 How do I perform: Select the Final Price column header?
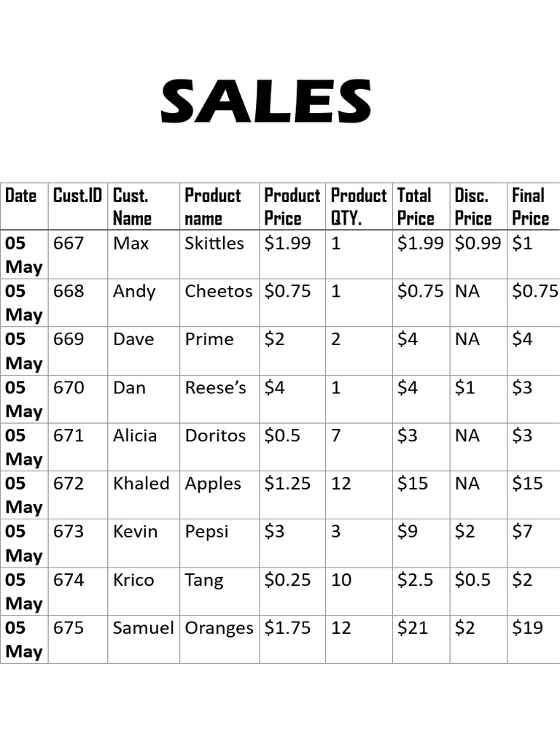(x=530, y=206)
